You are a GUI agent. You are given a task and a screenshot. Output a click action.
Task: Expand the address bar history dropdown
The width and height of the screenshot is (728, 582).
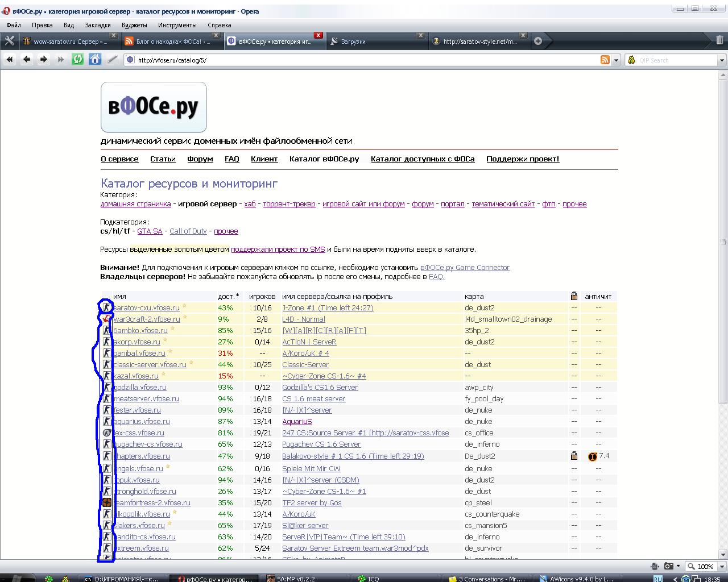[x=616, y=60]
